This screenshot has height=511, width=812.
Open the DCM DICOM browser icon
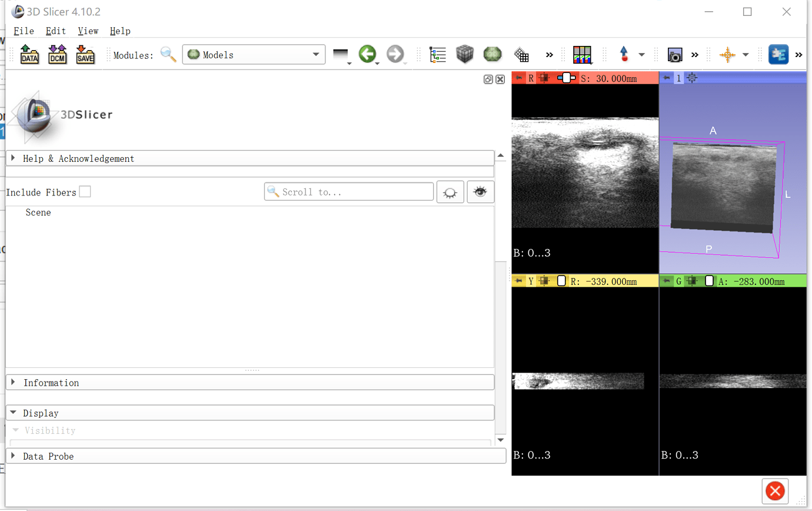tap(57, 55)
